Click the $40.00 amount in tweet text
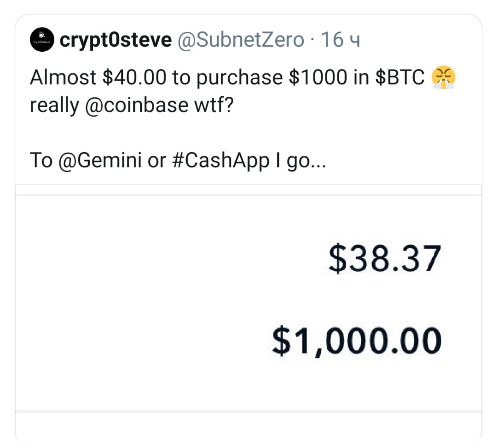The image size is (497, 448). [134, 77]
